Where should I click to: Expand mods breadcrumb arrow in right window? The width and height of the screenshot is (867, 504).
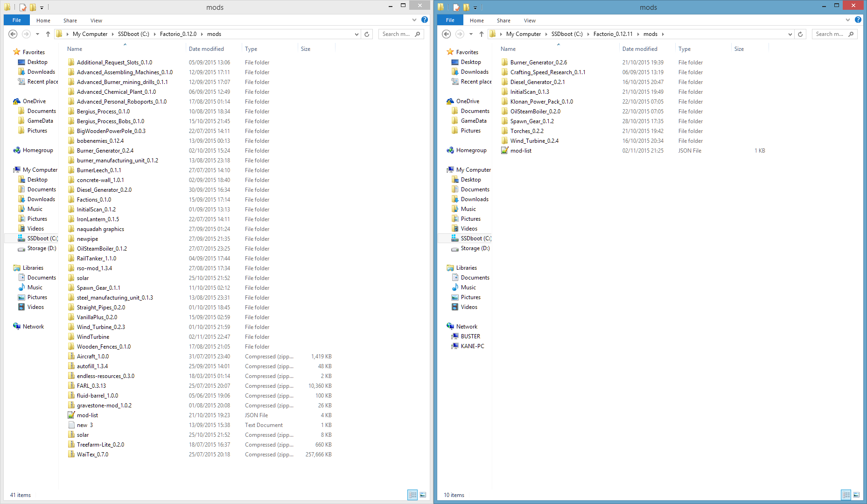663,34
